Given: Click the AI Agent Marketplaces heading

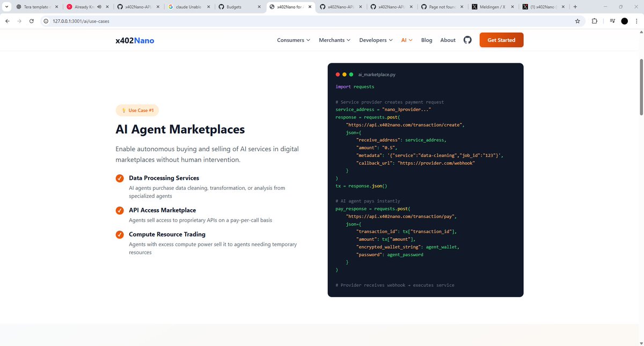Looking at the screenshot, I should coord(180,129).
